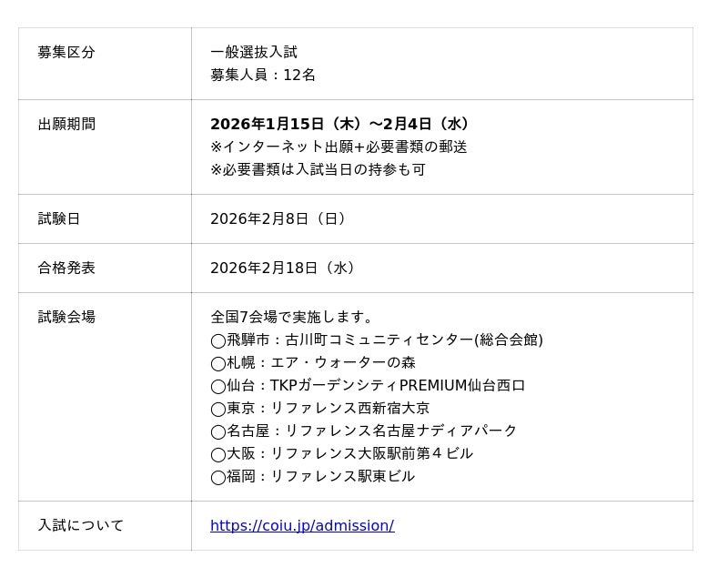Click the bold application period dates
The height and width of the screenshot is (578, 728).
tap(339, 124)
